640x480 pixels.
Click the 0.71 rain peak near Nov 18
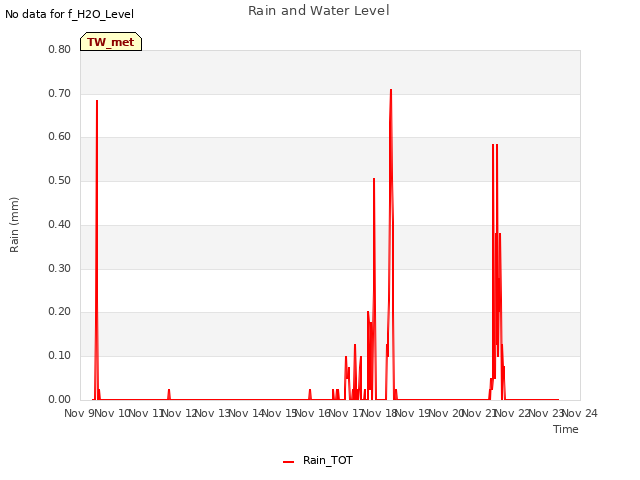tap(391, 90)
